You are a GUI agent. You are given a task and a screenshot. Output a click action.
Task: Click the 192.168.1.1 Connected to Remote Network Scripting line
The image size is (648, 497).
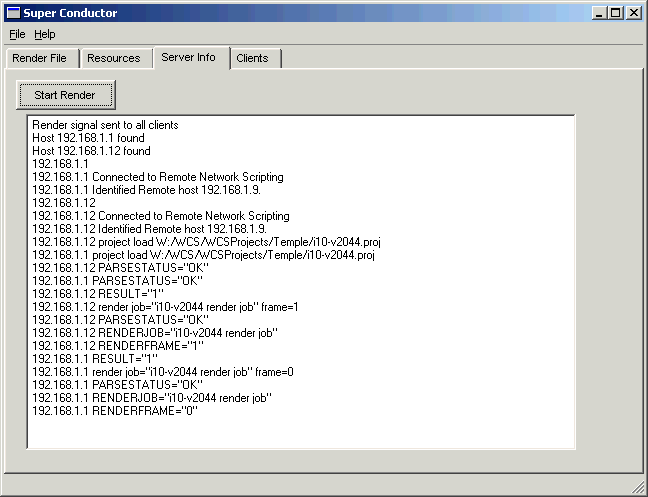[x=157, y=177]
